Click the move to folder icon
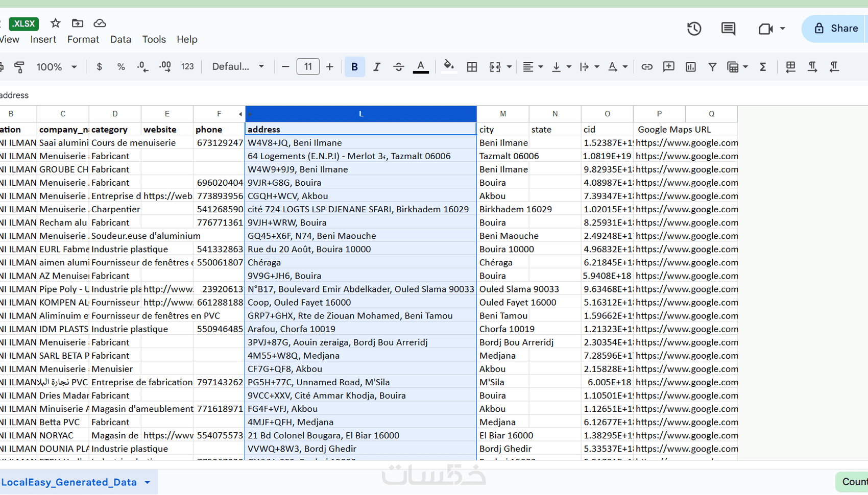Viewport: 868px width, 495px height. 78,23
